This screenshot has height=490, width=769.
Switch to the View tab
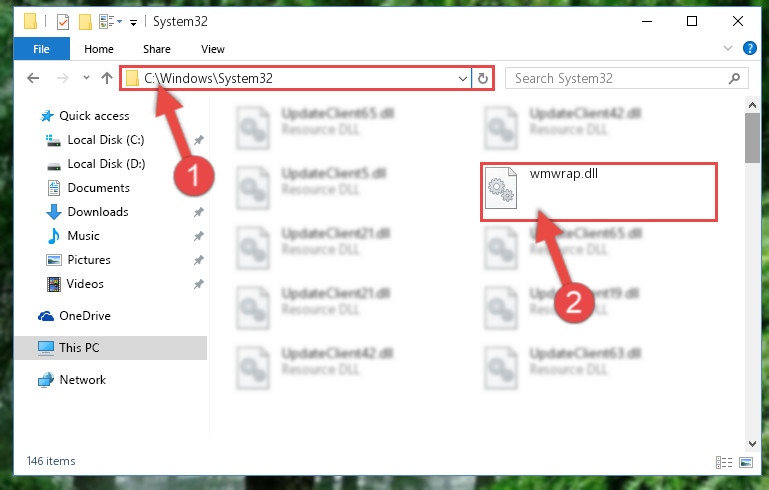[x=212, y=49]
